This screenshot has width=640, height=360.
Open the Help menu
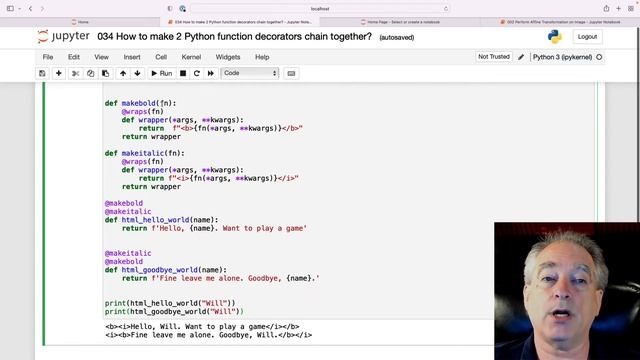pos(262,57)
